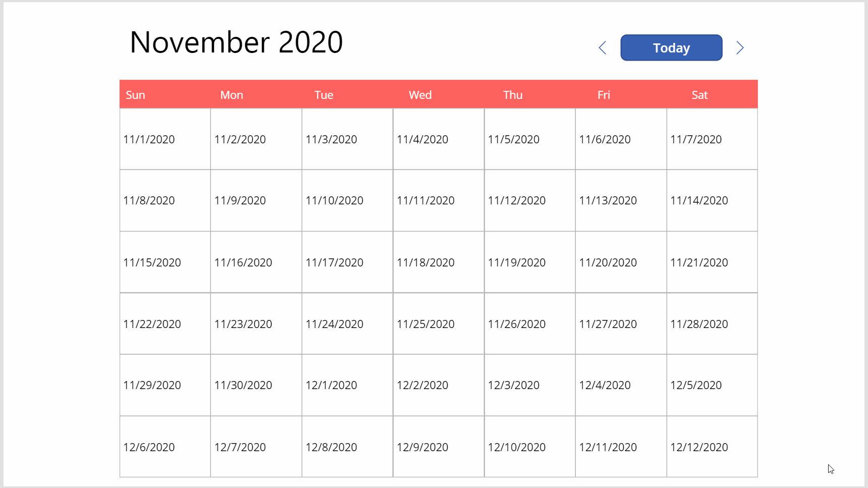Image resolution: width=868 pixels, height=488 pixels.
Task: Advance to the next month via right chevron
Action: click(x=740, y=47)
